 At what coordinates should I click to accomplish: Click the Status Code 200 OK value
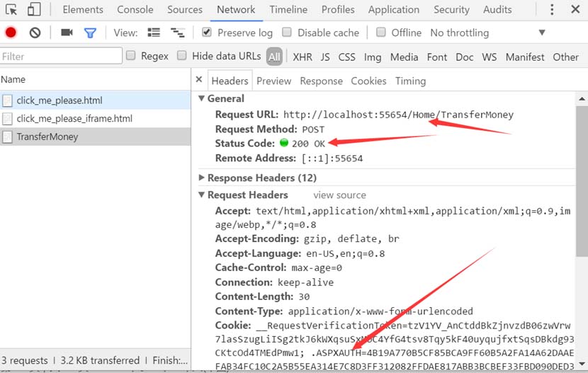308,144
